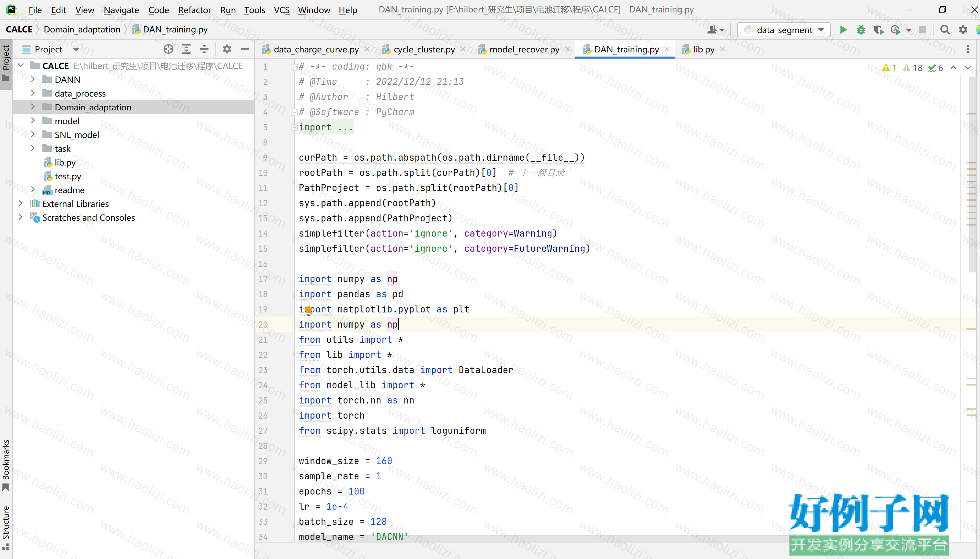Open the editor tabs more-options menu

pyautogui.click(x=968, y=49)
